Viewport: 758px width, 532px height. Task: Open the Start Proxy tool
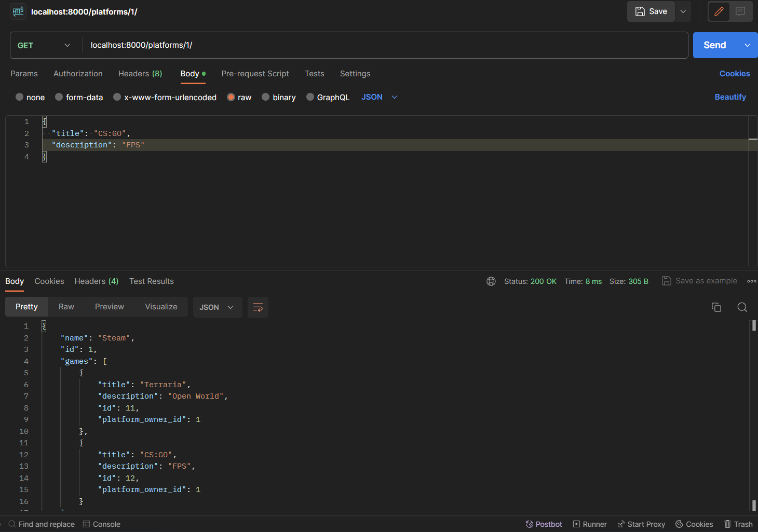coord(641,524)
